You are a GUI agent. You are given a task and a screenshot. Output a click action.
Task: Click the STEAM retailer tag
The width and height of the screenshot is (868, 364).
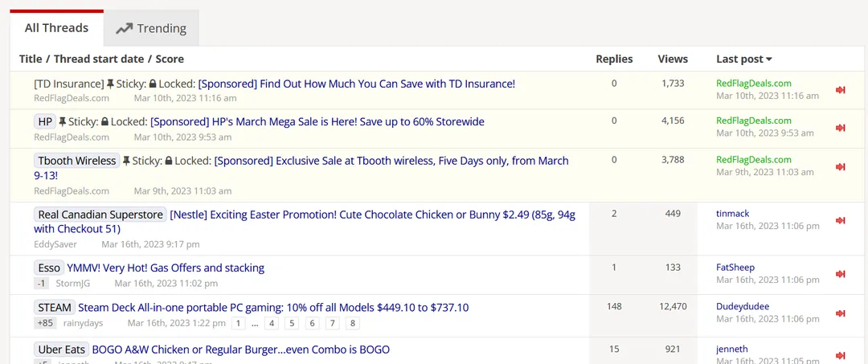pos(55,308)
